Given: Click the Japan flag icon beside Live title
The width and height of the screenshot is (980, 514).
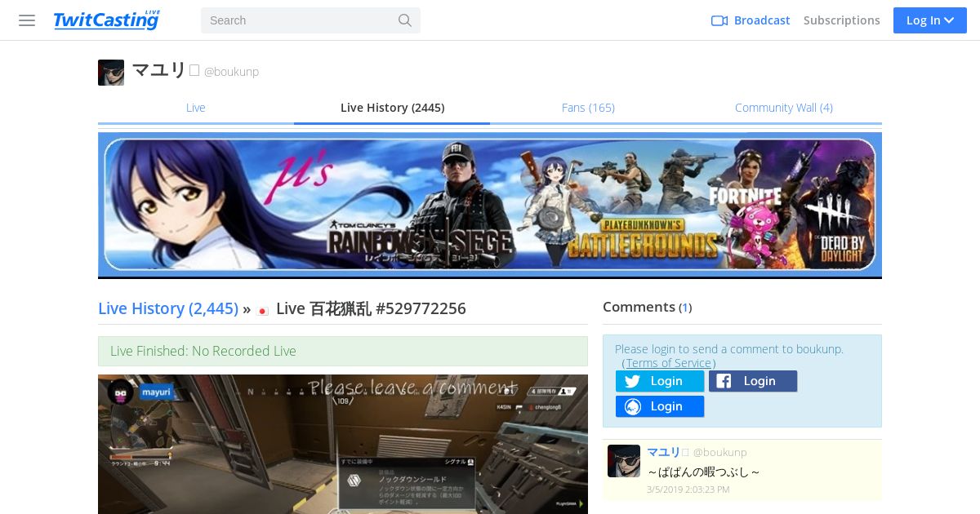Looking at the screenshot, I should [x=263, y=310].
